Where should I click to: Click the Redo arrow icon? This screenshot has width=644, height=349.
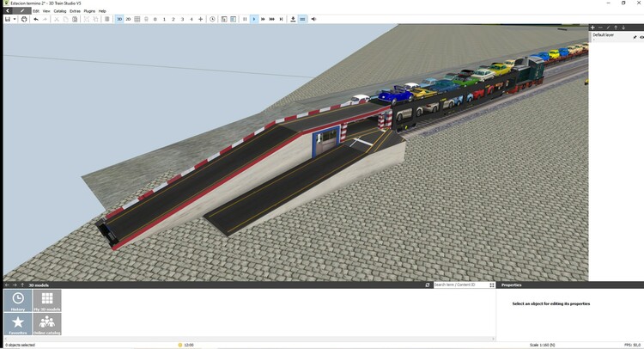pos(46,19)
